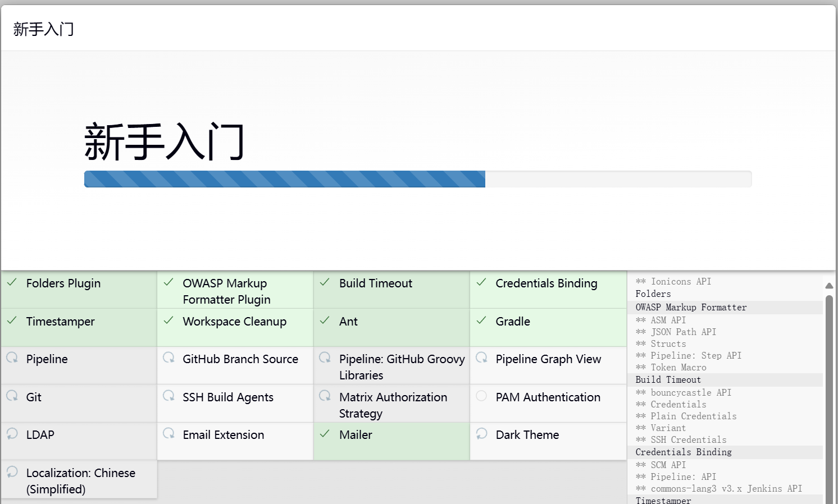This screenshot has width=838, height=504.
Task: Click the green check next to Timestamper
Action: [12, 320]
